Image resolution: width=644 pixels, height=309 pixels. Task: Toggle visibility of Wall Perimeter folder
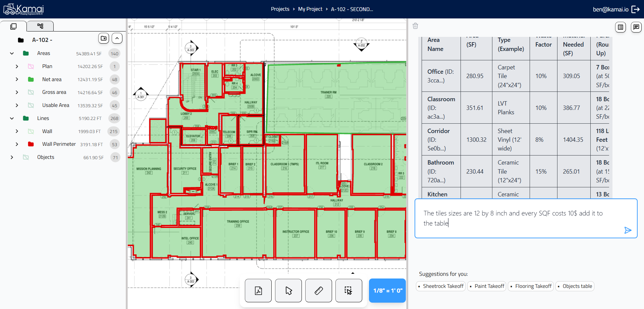31,144
